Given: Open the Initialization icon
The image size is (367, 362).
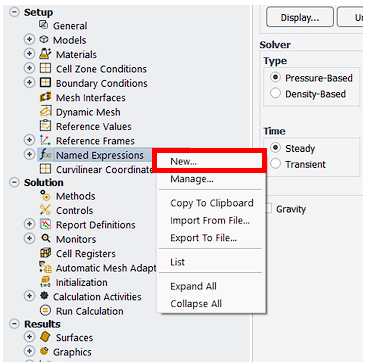Looking at the screenshot, I should pyautogui.click(x=45, y=282).
